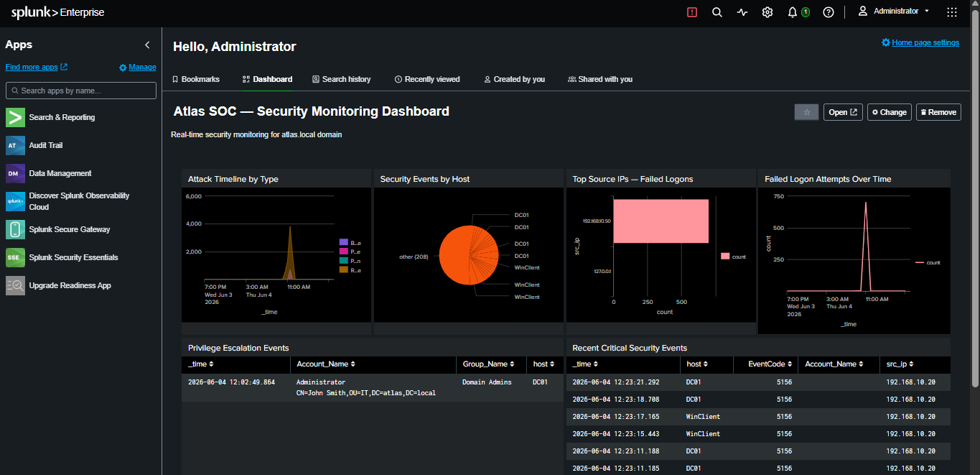Click the Discover Splunk Observability Cloud icon
980x475 pixels.
15,201
